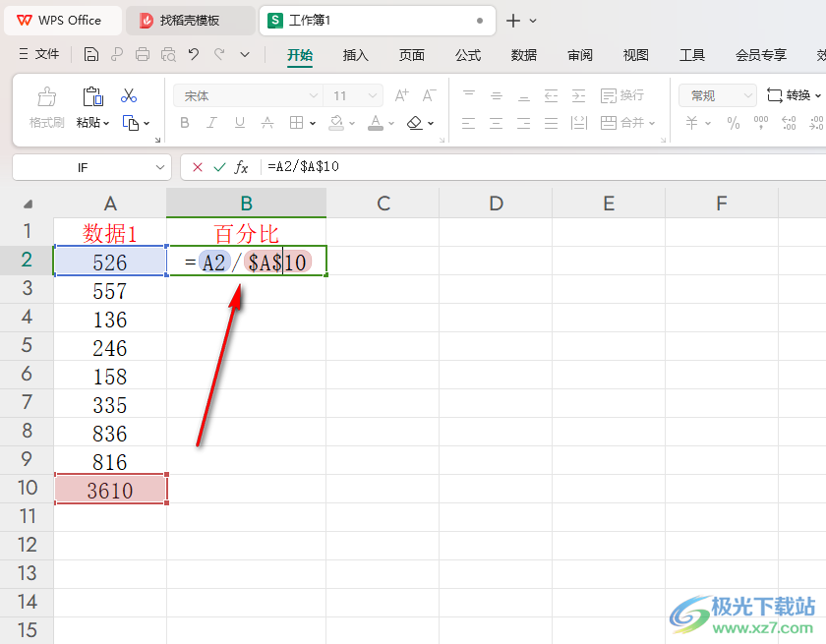Screen dimensions: 826x644
Task: Click the Save icon in quick toolbar
Action: (91, 54)
